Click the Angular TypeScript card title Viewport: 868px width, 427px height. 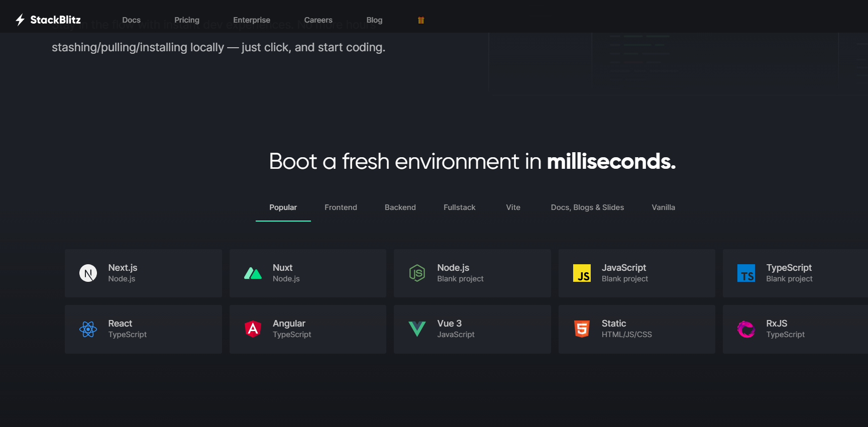pyautogui.click(x=289, y=324)
